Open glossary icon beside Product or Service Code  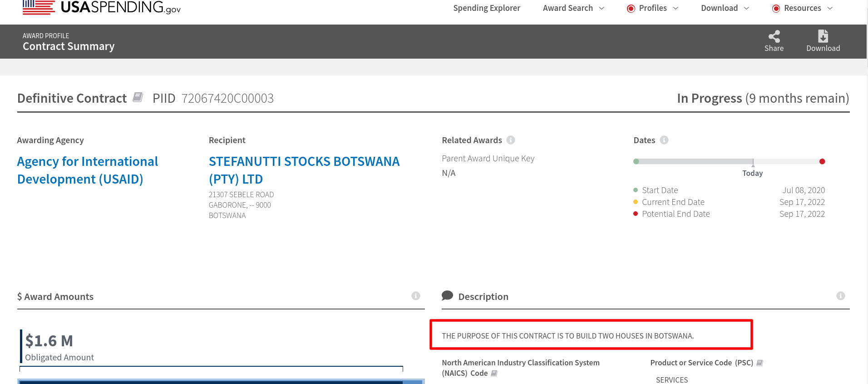tap(760, 363)
